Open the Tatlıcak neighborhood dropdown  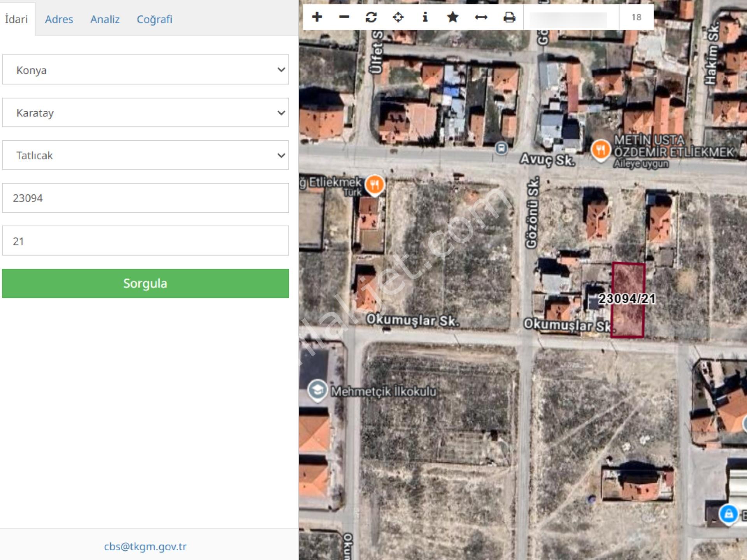[146, 155]
